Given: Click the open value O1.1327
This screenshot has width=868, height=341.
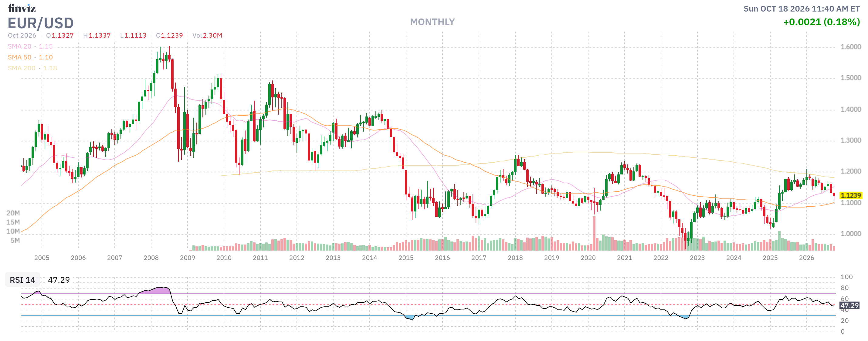Looking at the screenshot, I should pos(60,35).
